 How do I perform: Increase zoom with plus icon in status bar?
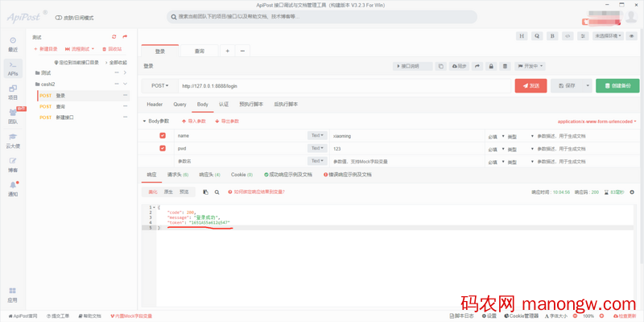point(601,316)
